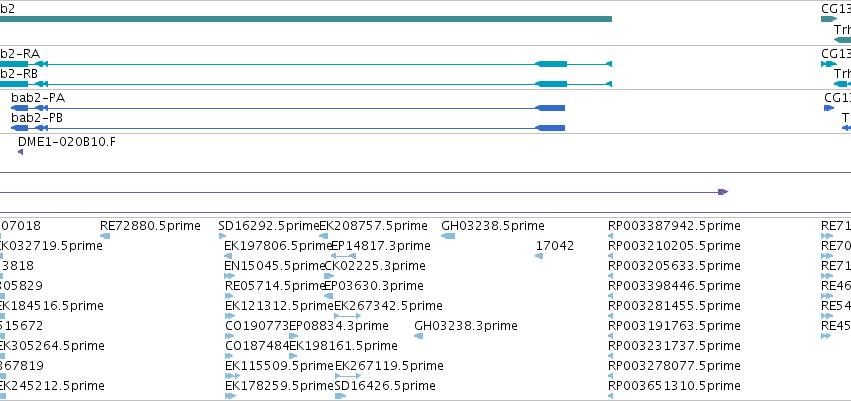Open the bab2-PA label link
Viewport: 851px width, 401px height.
coord(38,98)
